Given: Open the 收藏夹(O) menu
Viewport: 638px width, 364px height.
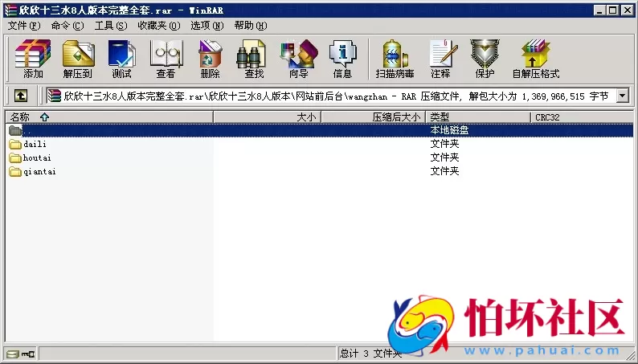Looking at the screenshot, I should [x=158, y=26].
